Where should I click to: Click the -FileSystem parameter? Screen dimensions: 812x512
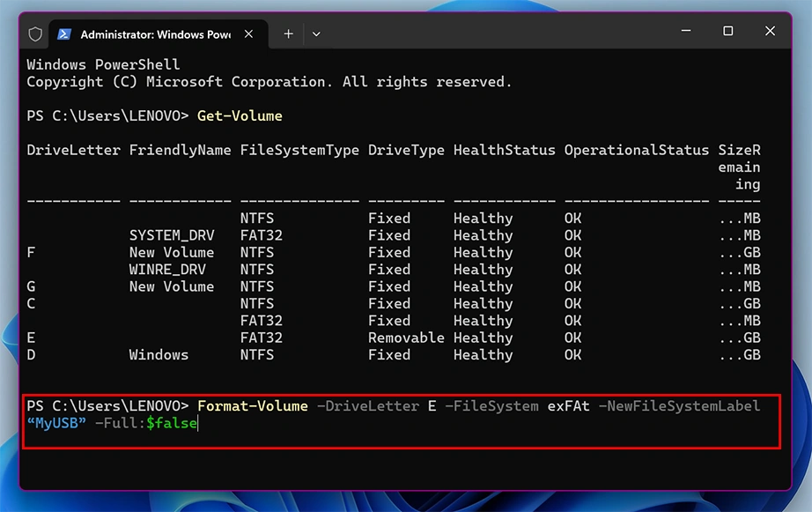click(x=491, y=405)
